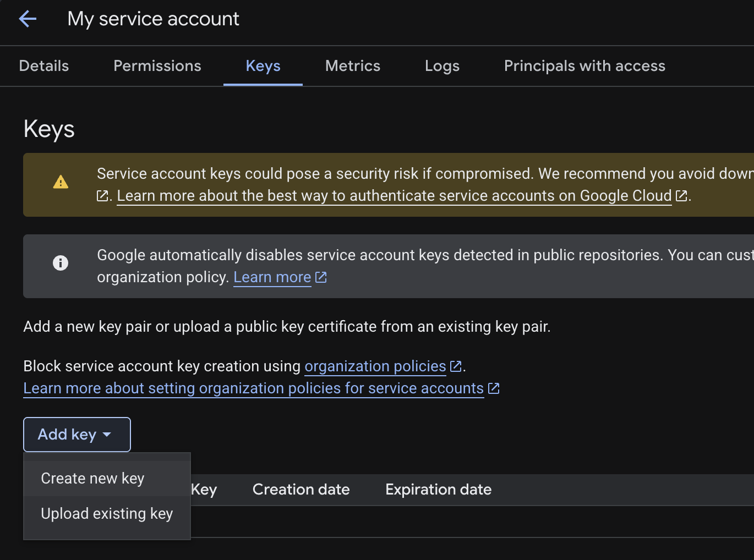This screenshot has width=754, height=560.
Task: Click external link icon after service accounts link
Action: pos(494,388)
